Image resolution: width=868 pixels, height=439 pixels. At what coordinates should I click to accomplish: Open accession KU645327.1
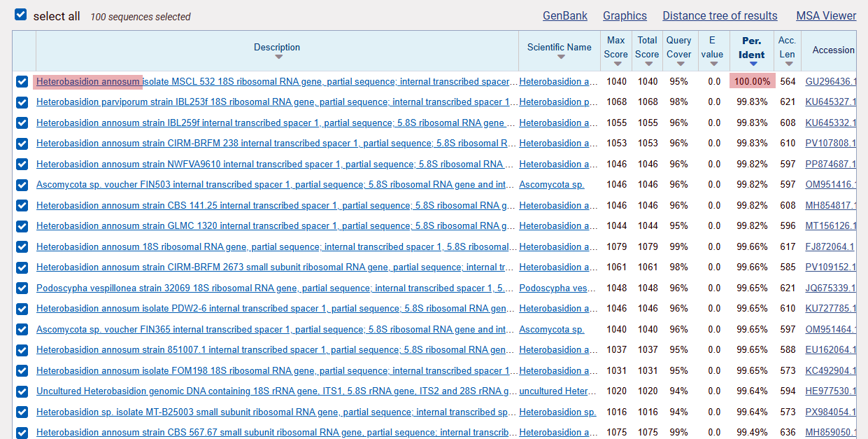click(831, 102)
